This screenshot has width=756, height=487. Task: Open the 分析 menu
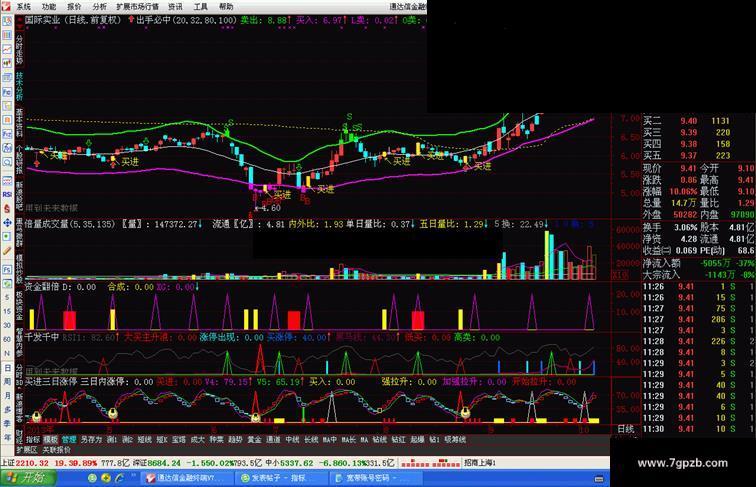(100, 6)
